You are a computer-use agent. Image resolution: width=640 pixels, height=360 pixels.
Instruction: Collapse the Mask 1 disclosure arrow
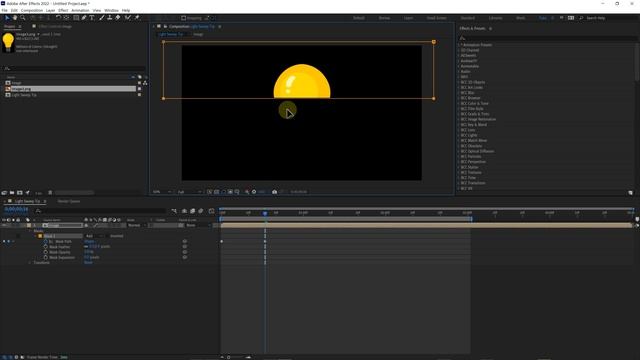pyautogui.click(x=36, y=236)
